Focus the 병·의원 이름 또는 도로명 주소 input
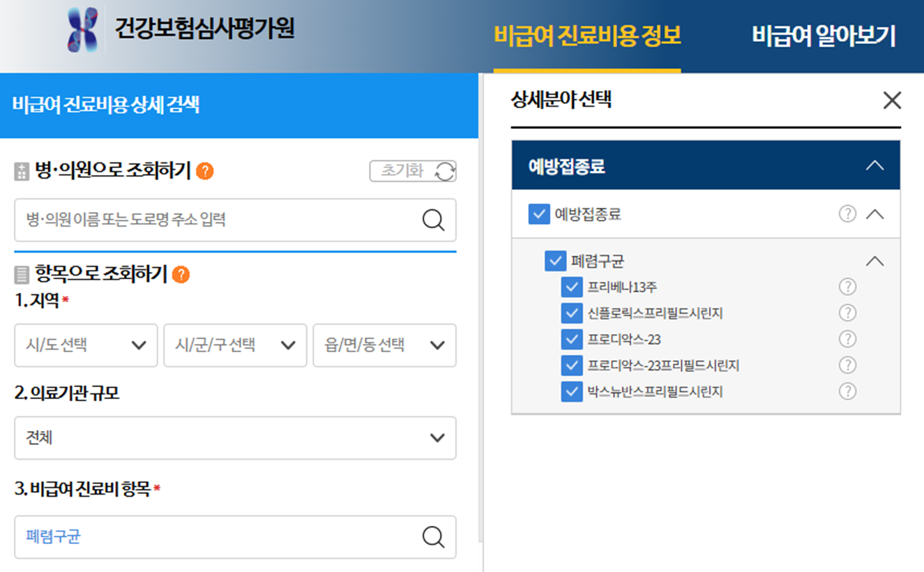The width and height of the screenshot is (924, 572). [235, 220]
